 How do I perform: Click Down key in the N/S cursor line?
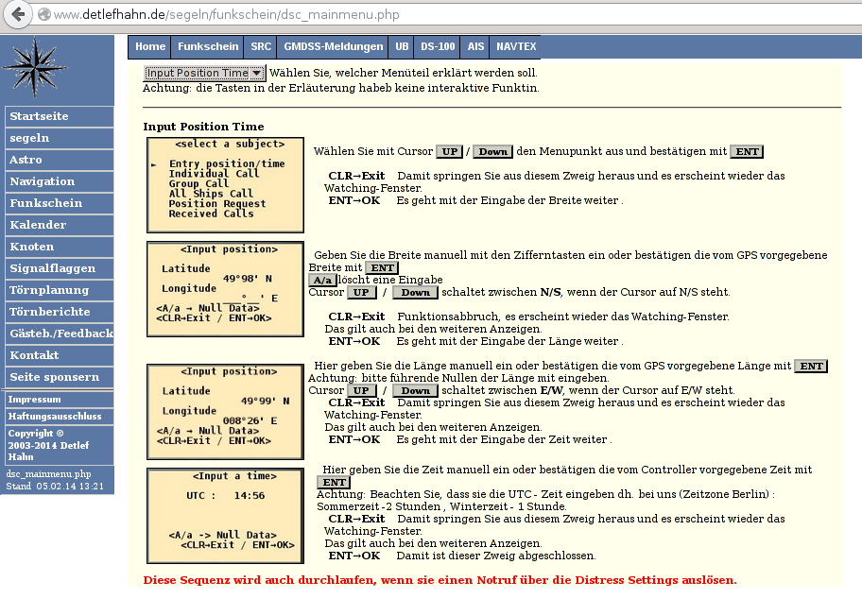(x=416, y=292)
